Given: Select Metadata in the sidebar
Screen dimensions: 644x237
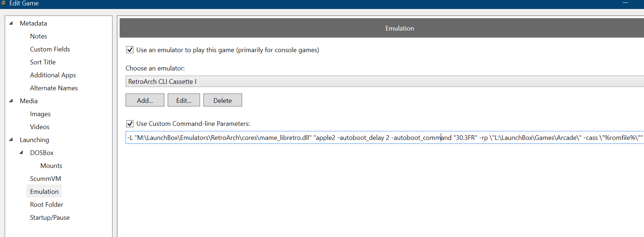Looking at the screenshot, I should point(33,23).
